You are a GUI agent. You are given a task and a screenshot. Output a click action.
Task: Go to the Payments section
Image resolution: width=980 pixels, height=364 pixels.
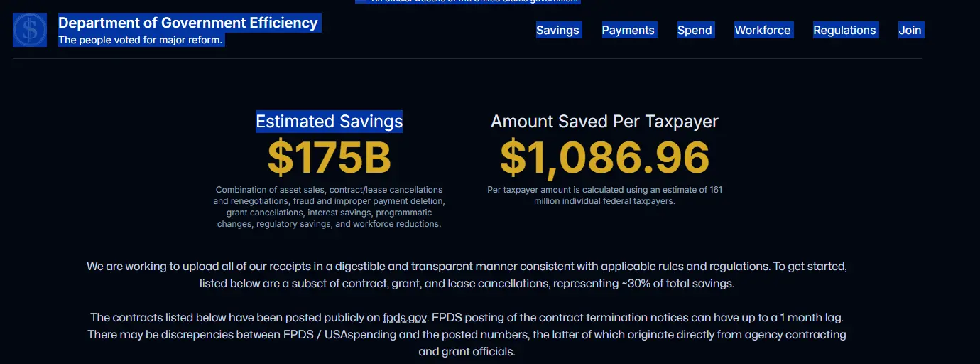[628, 30]
